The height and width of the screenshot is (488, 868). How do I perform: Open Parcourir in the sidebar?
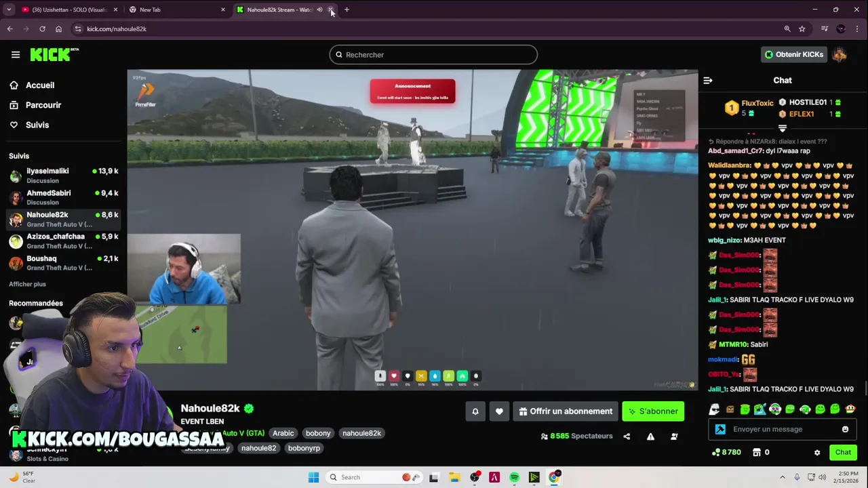pos(43,105)
